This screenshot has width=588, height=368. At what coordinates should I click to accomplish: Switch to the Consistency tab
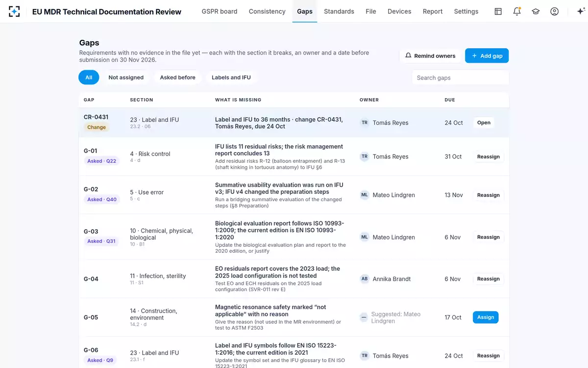[267, 11]
